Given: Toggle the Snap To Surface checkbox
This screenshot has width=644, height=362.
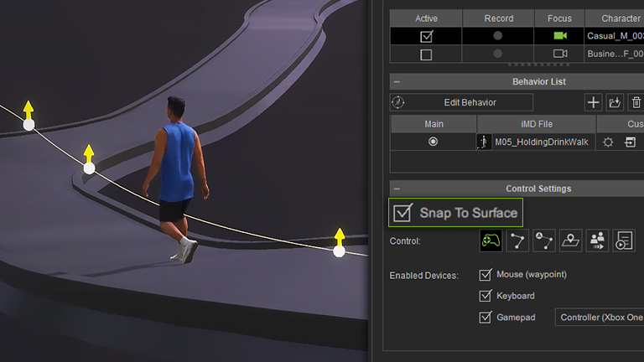Looking at the screenshot, I should [x=403, y=213].
